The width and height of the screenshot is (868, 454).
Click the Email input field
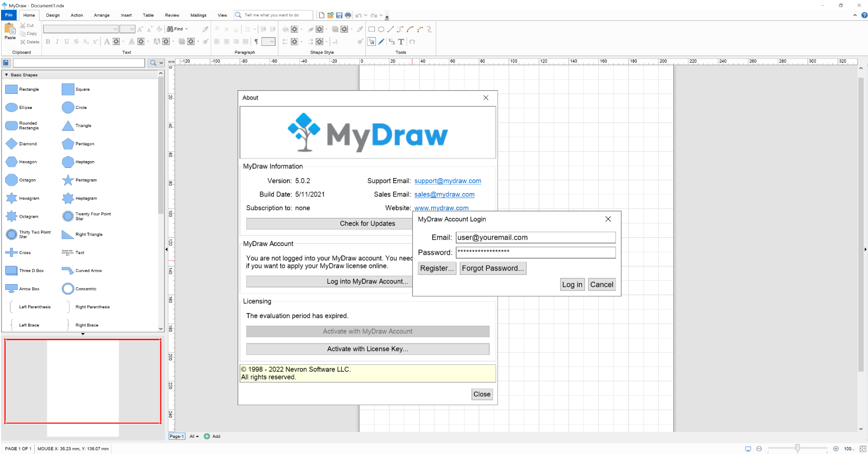[536, 237]
